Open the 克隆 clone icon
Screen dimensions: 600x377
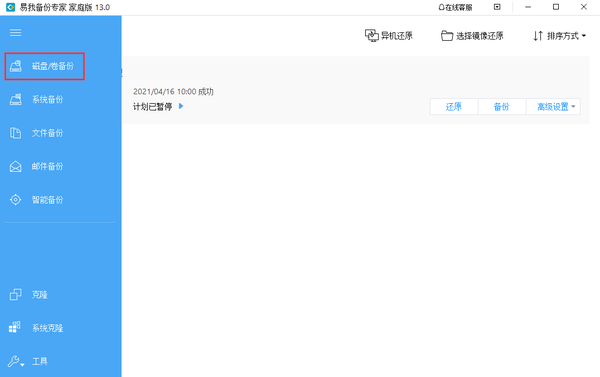16,295
